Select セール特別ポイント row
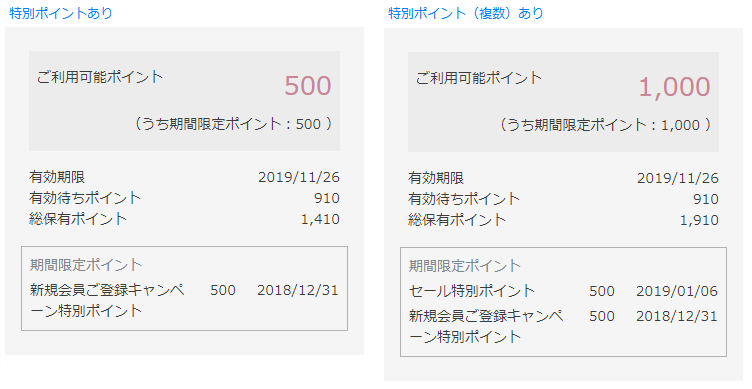 (x=563, y=291)
